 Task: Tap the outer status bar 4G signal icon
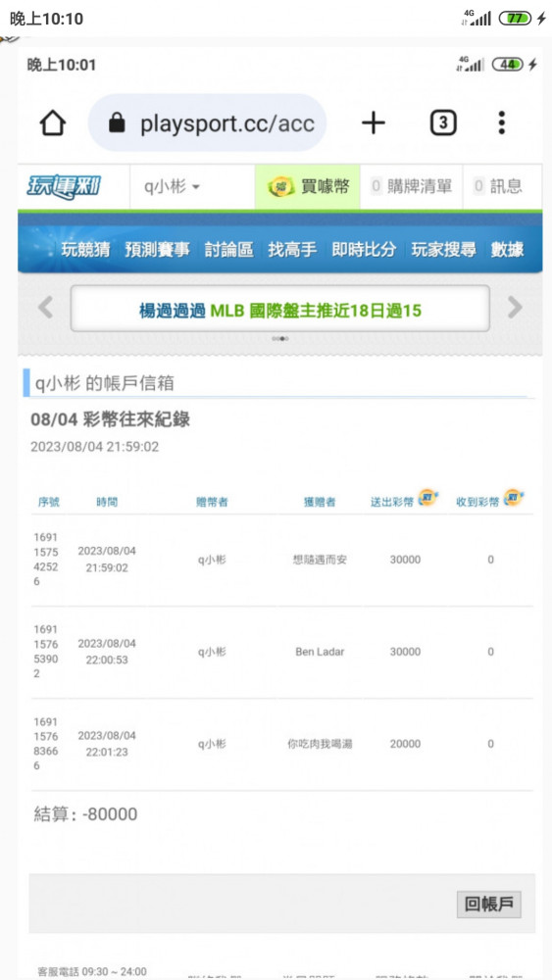pyautogui.click(x=477, y=18)
